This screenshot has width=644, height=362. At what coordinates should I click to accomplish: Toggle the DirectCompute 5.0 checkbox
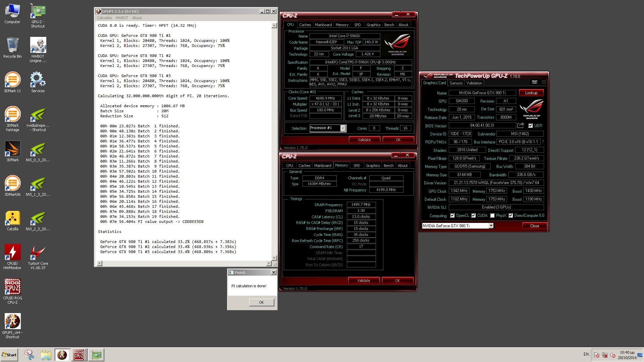point(511,216)
